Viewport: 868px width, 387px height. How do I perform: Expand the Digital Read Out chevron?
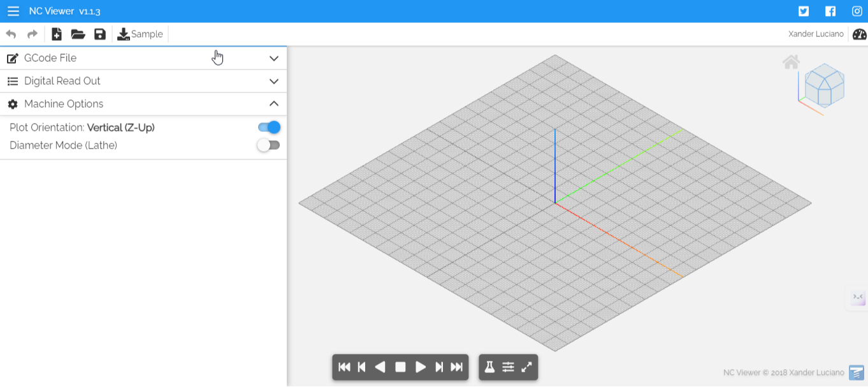click(x=274, y=81)
